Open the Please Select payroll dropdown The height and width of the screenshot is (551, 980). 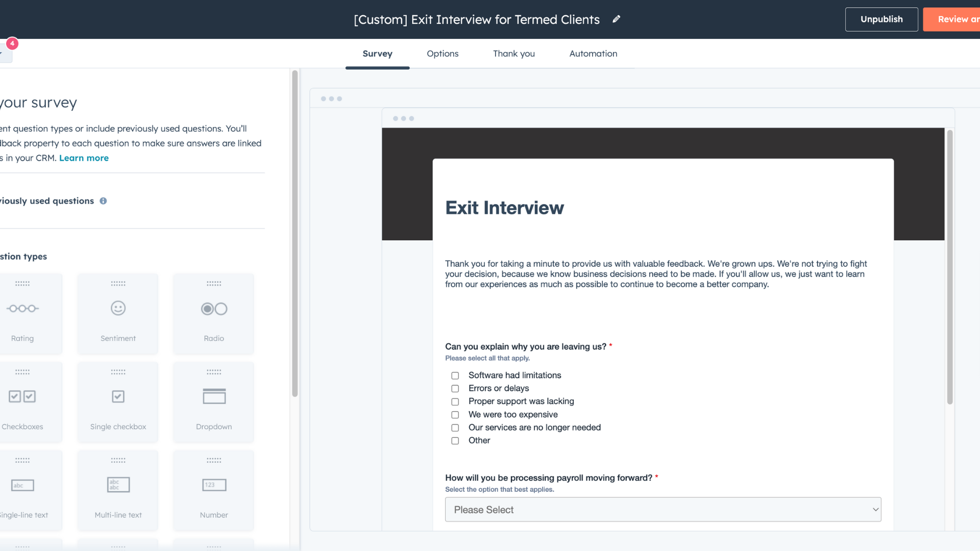663,510
